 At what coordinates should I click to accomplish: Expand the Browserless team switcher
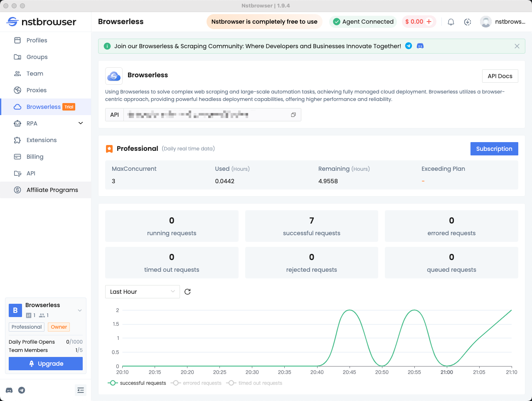tap(80, 310)
